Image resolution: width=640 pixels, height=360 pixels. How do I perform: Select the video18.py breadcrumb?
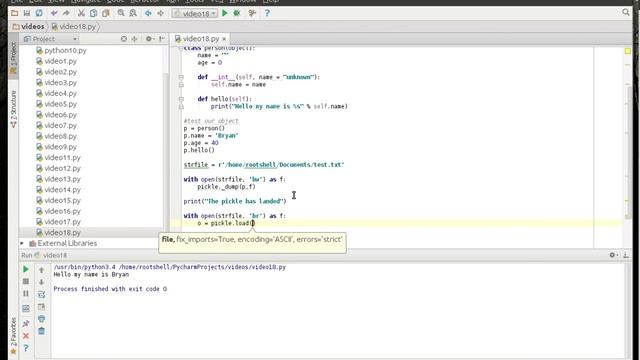[74, 27]
